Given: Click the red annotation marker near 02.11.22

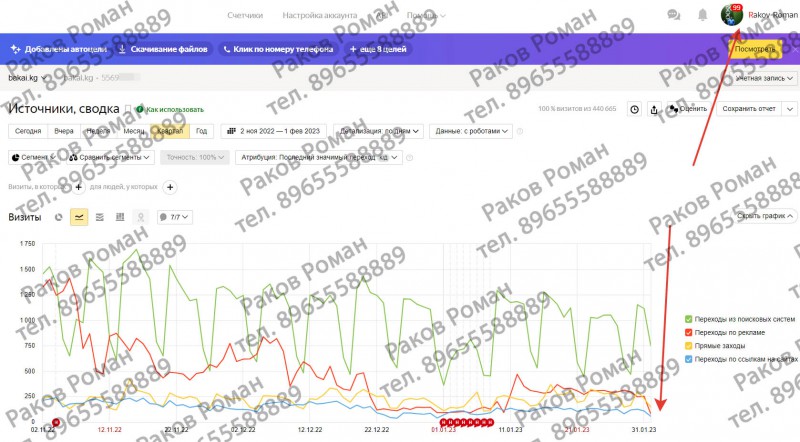Looking at the screenshot, I should pos(56,422).
